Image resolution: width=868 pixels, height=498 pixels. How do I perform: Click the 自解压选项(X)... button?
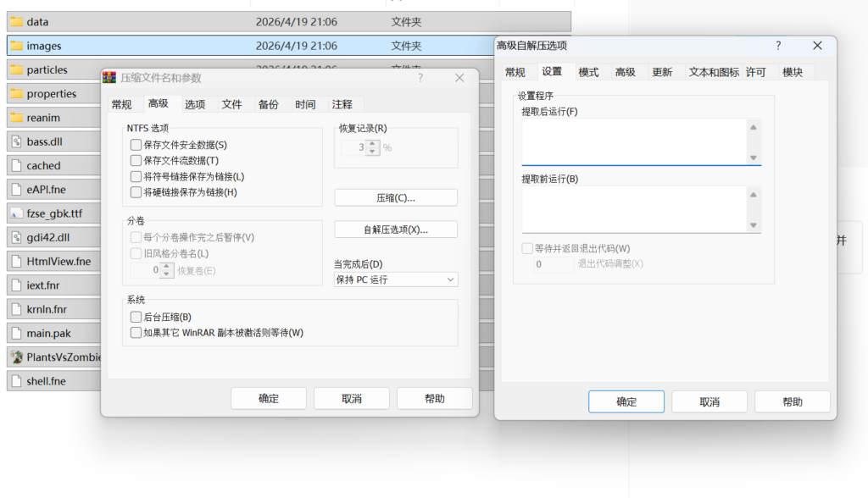click(x=396, y=230)
